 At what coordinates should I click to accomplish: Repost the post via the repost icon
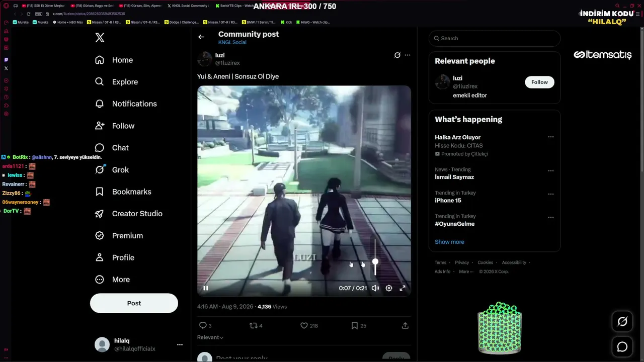pyautogui.click(x=254, y=326)
